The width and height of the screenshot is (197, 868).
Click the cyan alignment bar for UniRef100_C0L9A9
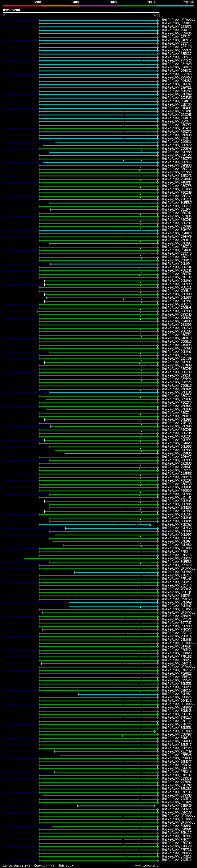114,603
